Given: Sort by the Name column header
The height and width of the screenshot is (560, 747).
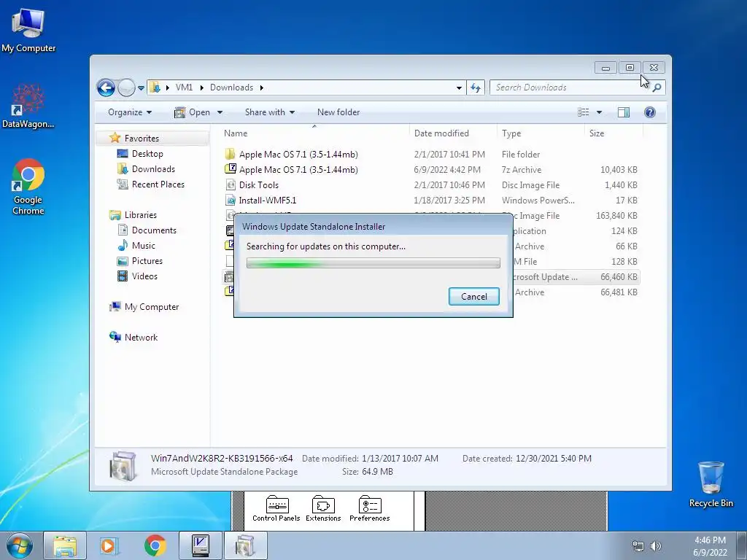Looking at the screenshot, I should (x=314, y=133).
